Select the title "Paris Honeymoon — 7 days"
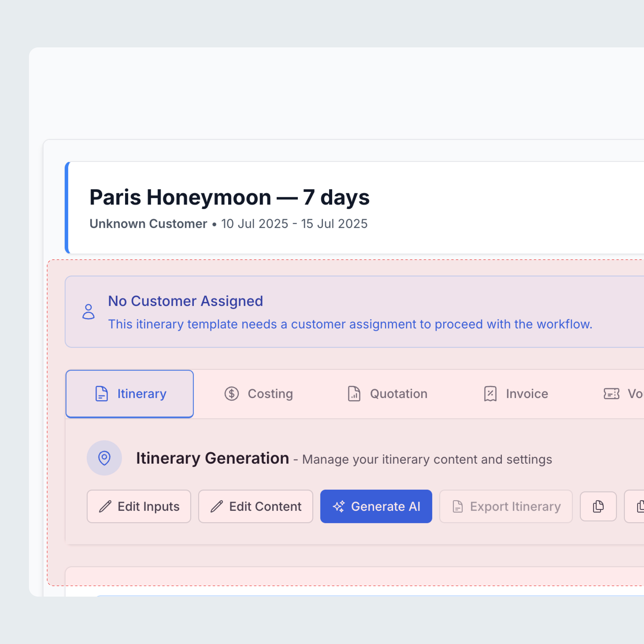Viewport: 644px width, 644px height. (x=229, y=197)
